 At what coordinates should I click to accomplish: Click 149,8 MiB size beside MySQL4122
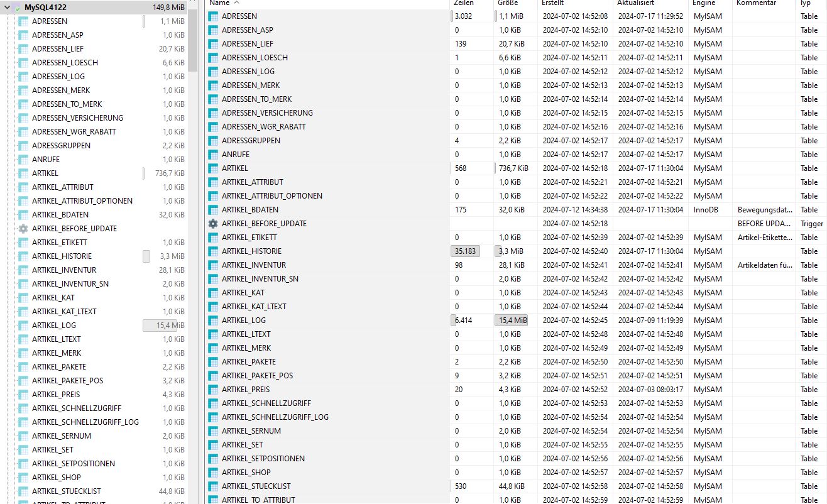168,8
